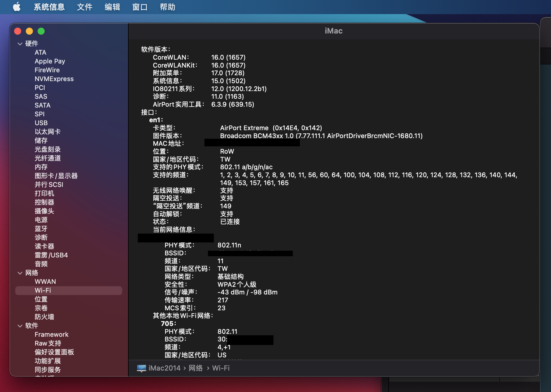Select Raw 支持 in the sidebar

pos(48,344)
